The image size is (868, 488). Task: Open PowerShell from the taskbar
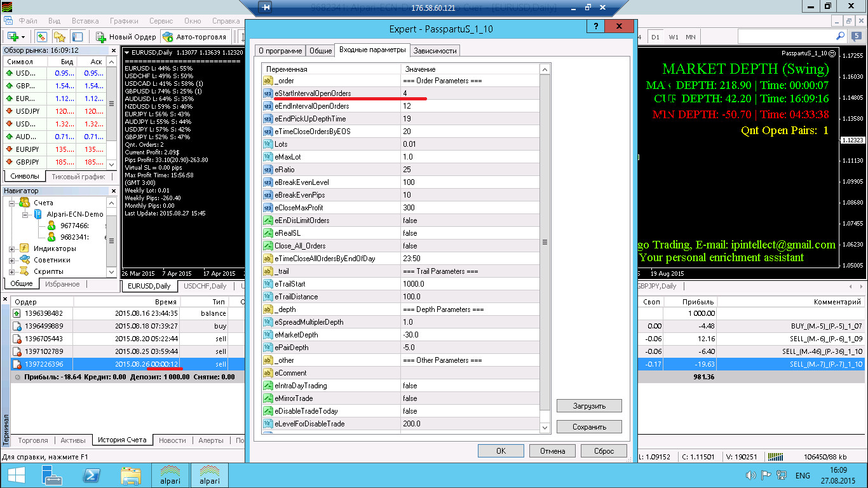tap(91, 475)
